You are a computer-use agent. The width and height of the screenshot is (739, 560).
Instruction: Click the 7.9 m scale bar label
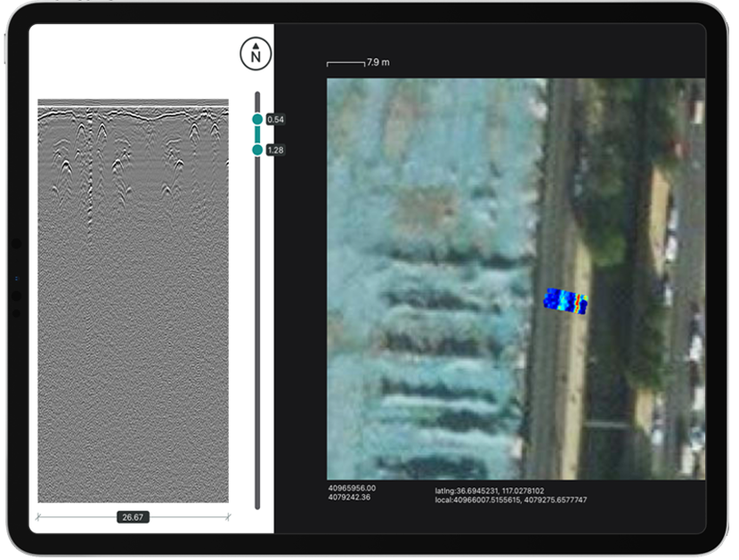(x=378, y=62)
